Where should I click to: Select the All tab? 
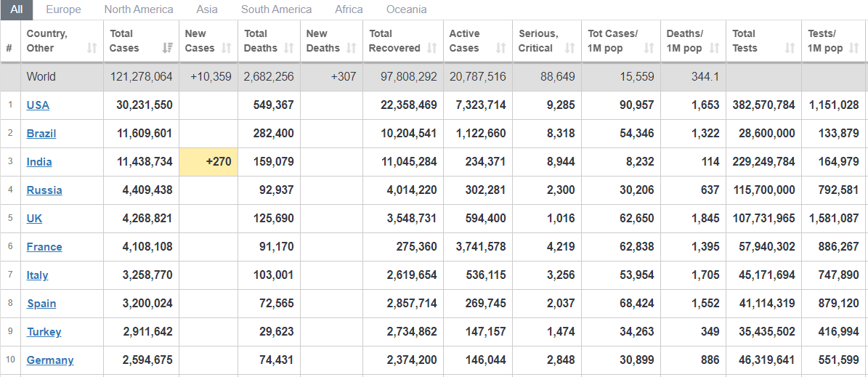[17, 9]
